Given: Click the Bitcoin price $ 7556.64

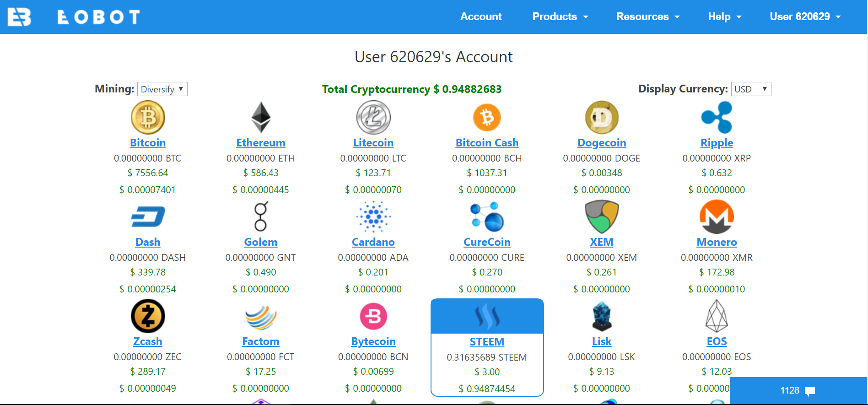Looking at the screenshot, I should [148, 173].
